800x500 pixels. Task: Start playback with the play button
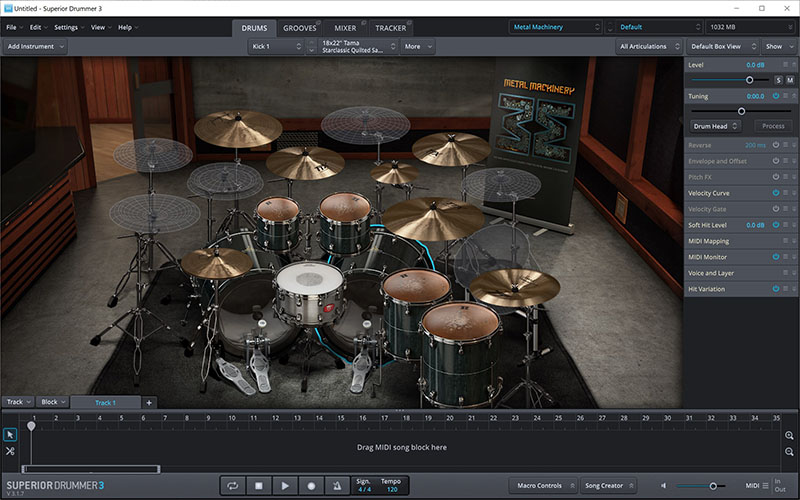pos(285,486)
